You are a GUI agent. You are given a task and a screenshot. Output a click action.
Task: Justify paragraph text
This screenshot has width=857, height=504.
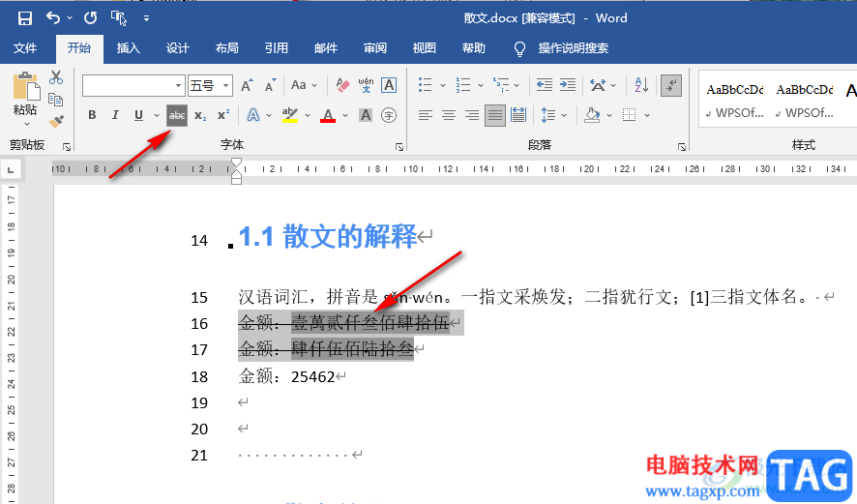(x=494, y=115)
